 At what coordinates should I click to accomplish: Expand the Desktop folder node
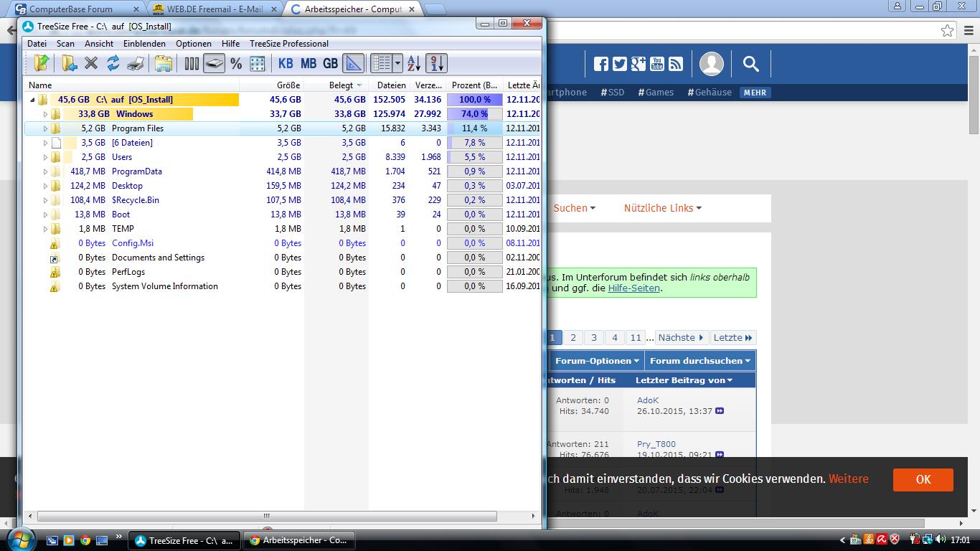click(x=45, y=186)
